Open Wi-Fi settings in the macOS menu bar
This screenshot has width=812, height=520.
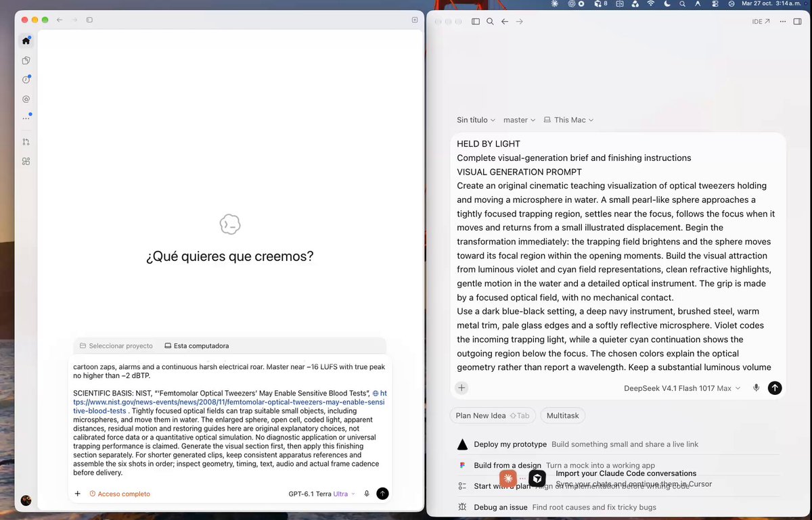(x=651, y=4)
